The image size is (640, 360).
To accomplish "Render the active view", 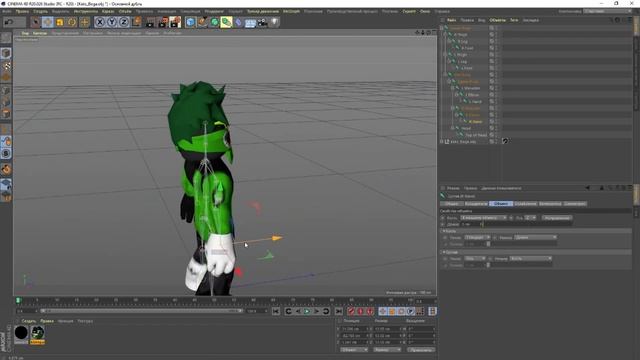I will 150,22.
